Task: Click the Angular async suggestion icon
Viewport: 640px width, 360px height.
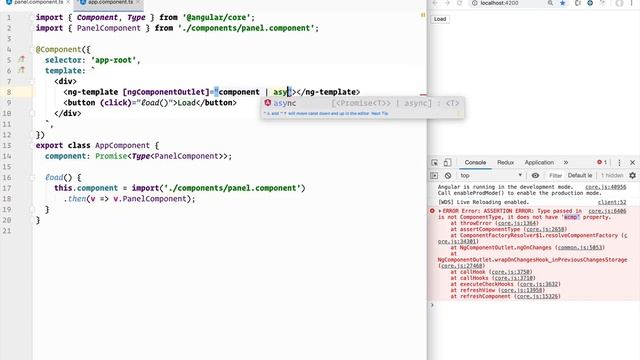Action: 268,103
